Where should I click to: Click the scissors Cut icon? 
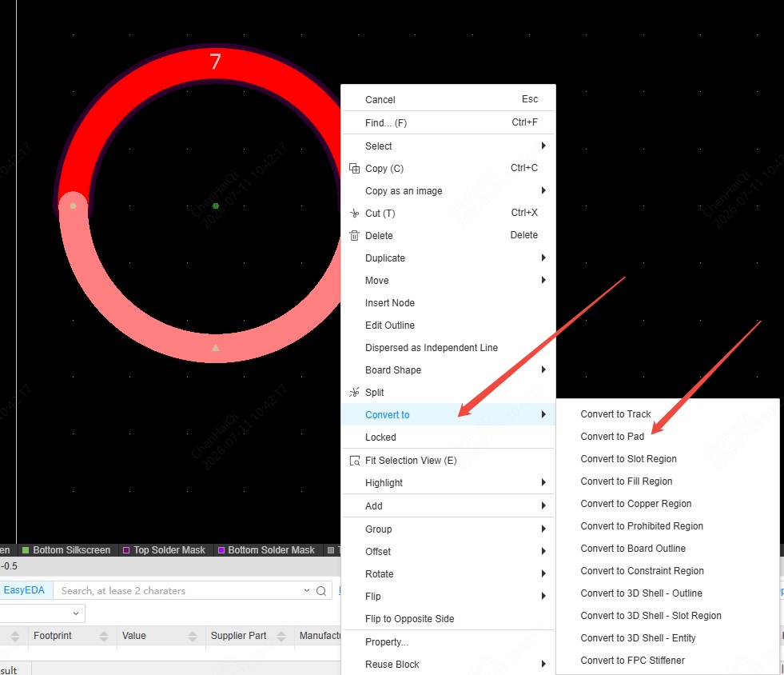pos(354,214)
